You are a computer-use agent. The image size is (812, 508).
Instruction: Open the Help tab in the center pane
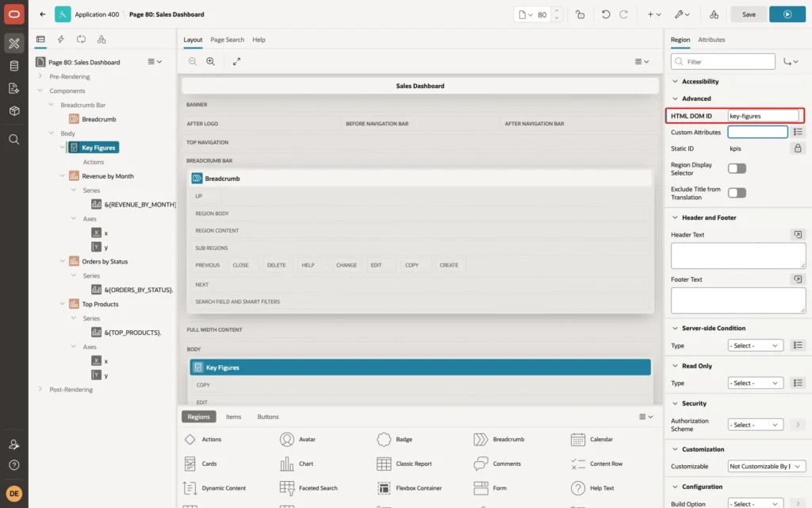pos(259,40)
